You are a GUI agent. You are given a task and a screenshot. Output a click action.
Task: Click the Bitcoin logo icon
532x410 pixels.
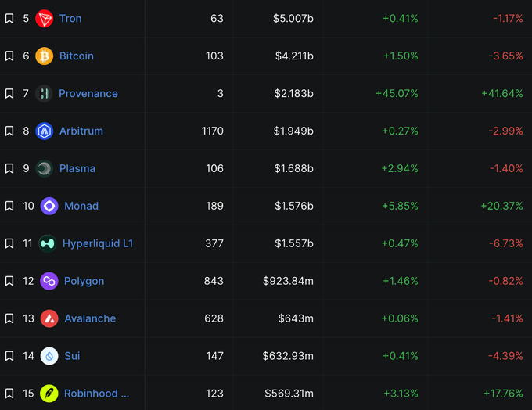click(x=44, y=56)
